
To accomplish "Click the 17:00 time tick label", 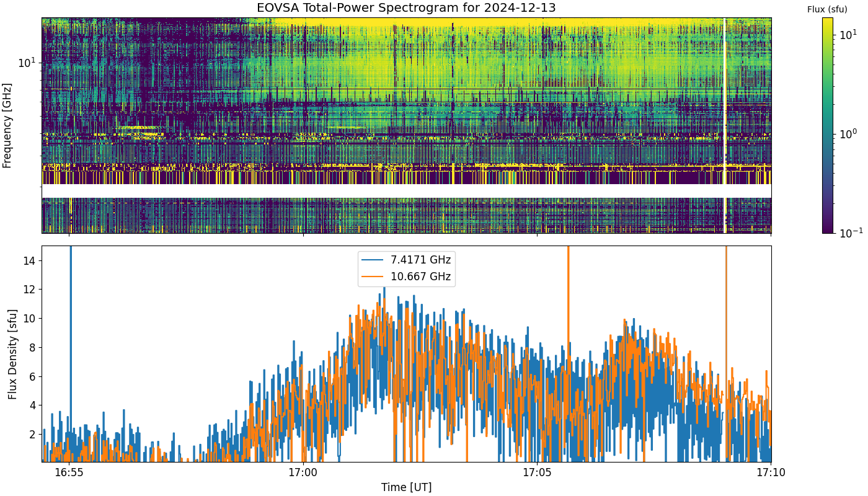I will (x=303, y=472).
